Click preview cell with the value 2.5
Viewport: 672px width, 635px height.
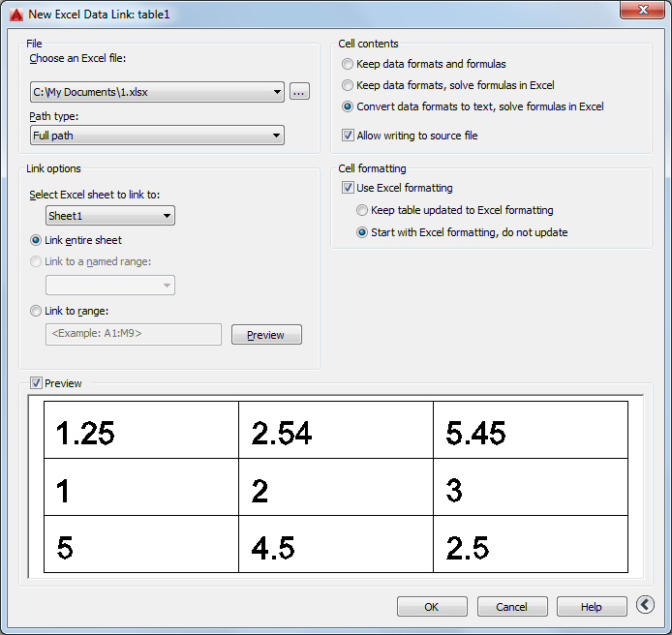(531, 544)
